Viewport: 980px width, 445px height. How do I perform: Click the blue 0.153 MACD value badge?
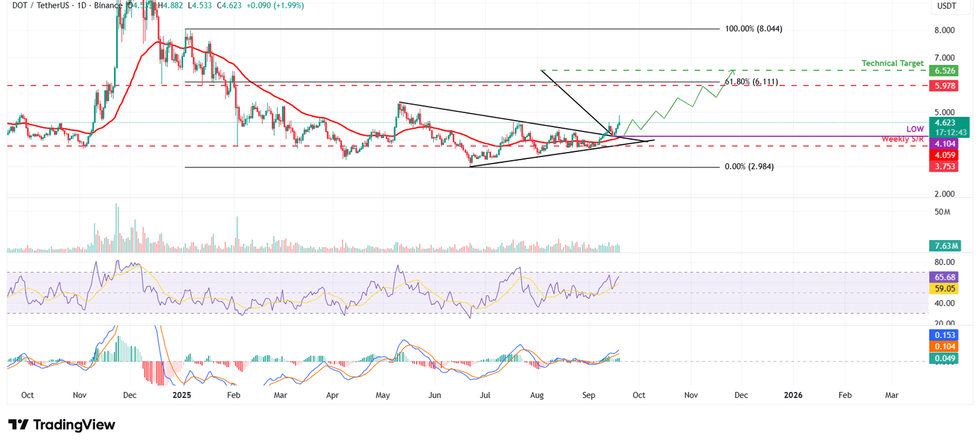pyautogui.click(x=945, y=335)
